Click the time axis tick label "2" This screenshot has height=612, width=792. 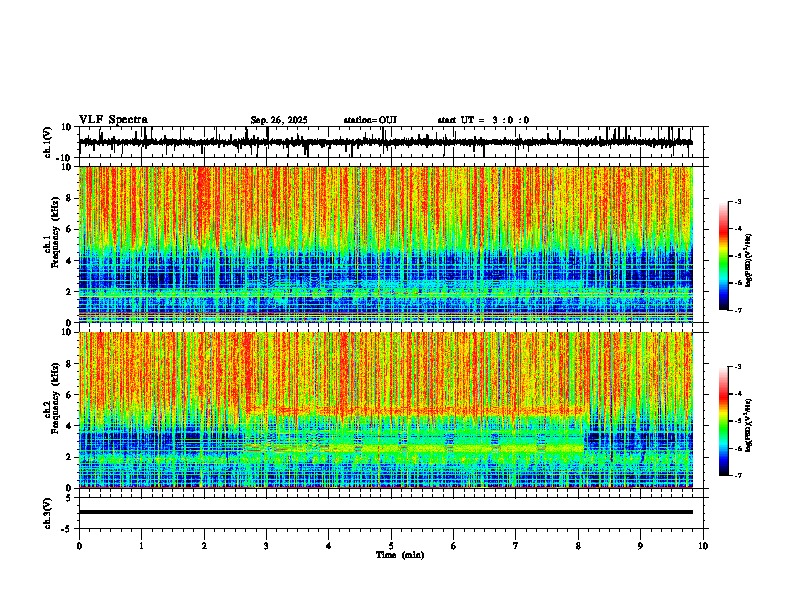pos(204,546)
